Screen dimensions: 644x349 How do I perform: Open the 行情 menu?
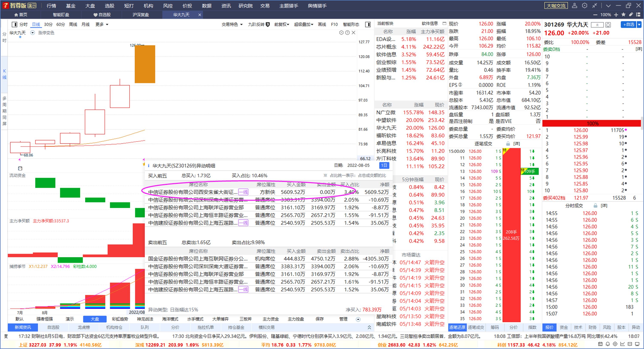click(51, 6)
